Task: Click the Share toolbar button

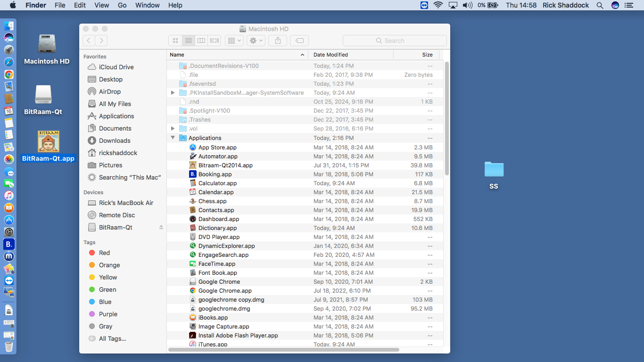Action: [278, 41]
